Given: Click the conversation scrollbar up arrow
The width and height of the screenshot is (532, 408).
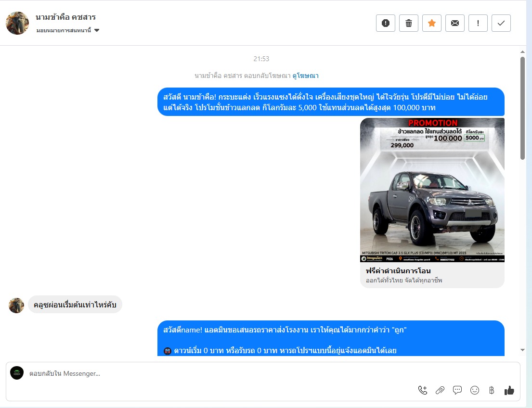Looking at the screenshot, I should click(522, 52).
